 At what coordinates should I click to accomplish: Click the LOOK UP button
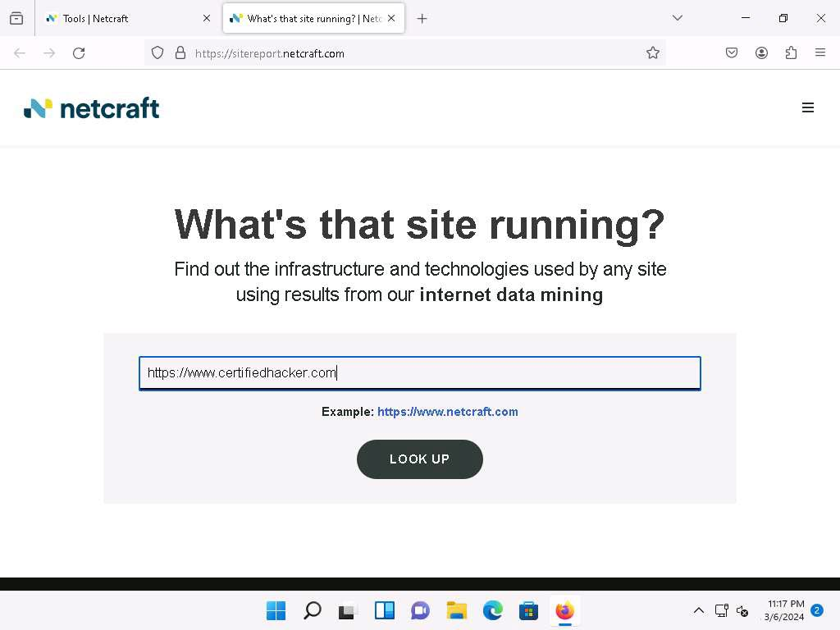click(419, 459)
